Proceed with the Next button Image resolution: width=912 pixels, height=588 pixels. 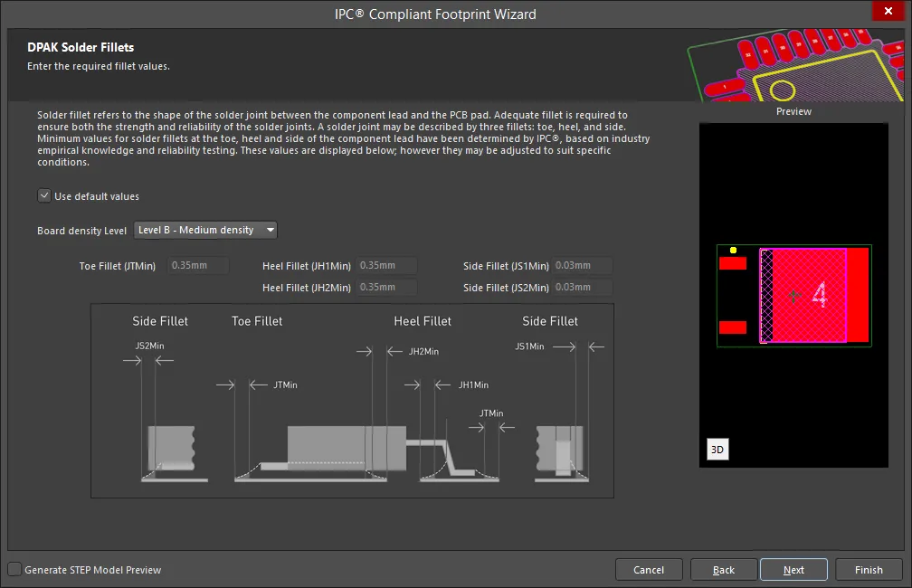tap(793, 570)
